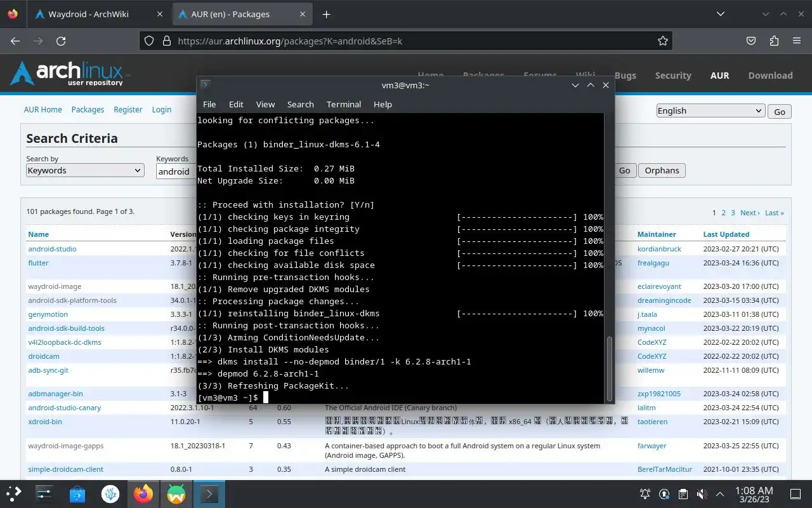Click the coral-icon app in taskbar
Screen dimensions: 812x508
pyautogui.click(x=110, y=493)
